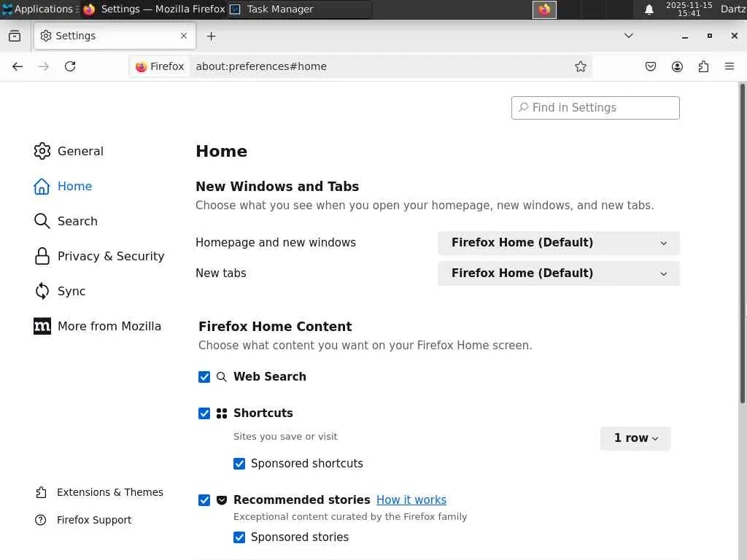Image resolution: width=747 pixels, height=560 pixels.
Task: Uncheck the Web Search checkbox
Action: tap(204, 377)
